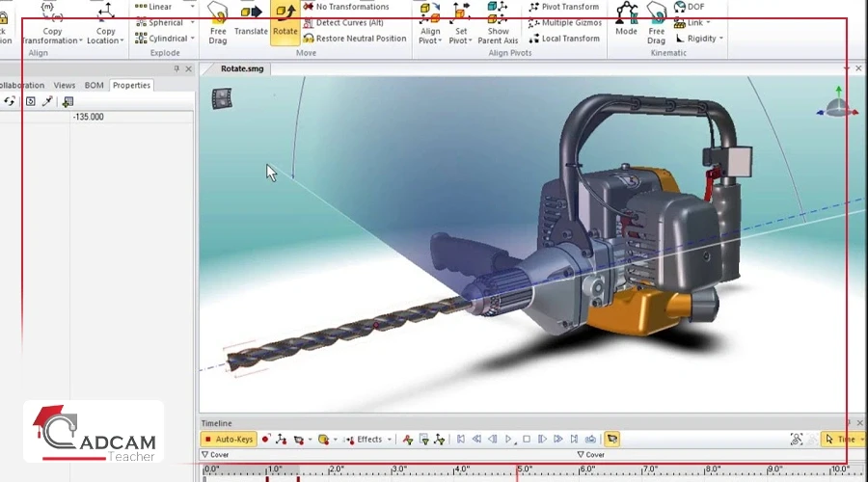Expand Spherical explode options arrow
This screenshot has height=482, width=868.
pyautogui.click(x=193, y=23)
